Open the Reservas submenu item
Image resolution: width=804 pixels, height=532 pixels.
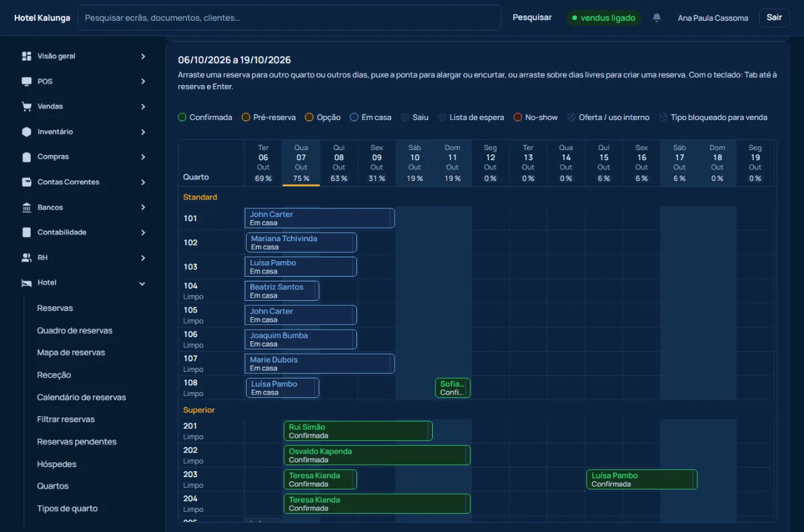point(55,308)
